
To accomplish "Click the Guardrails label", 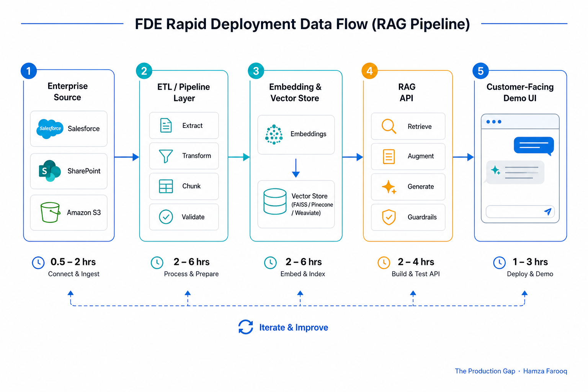I will (x=422, y=217).
